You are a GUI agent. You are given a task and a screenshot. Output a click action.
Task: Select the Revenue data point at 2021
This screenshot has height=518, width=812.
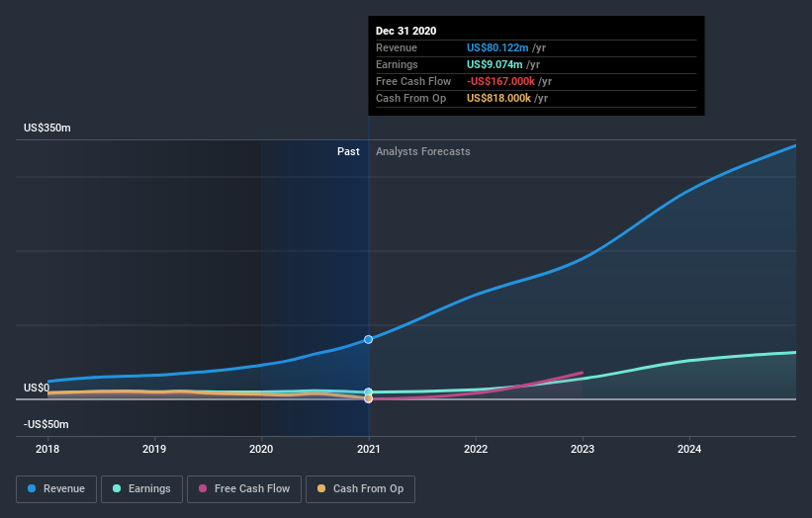tap(368, 339)
